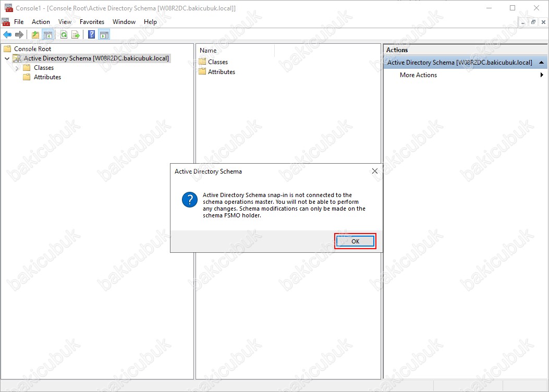Click the Refresh toolbar icon
The width and height of the screenshot is (549, 392).
(x=64, y=34)
